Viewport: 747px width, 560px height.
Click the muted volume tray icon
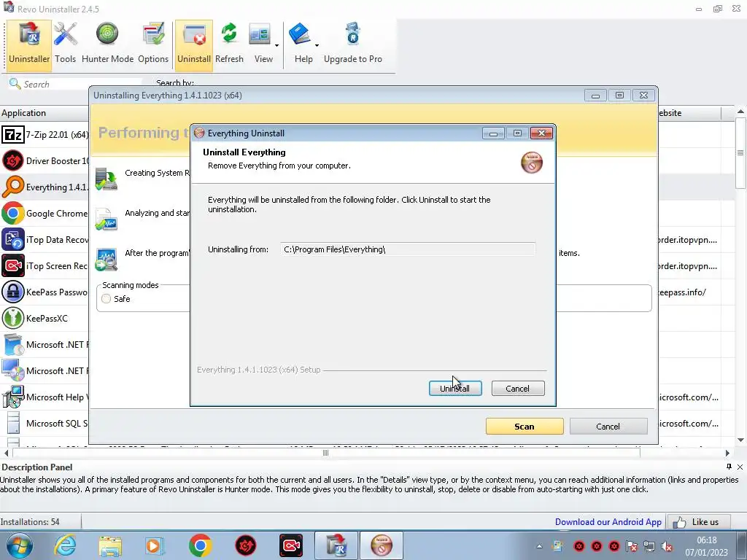coord(667,546)
